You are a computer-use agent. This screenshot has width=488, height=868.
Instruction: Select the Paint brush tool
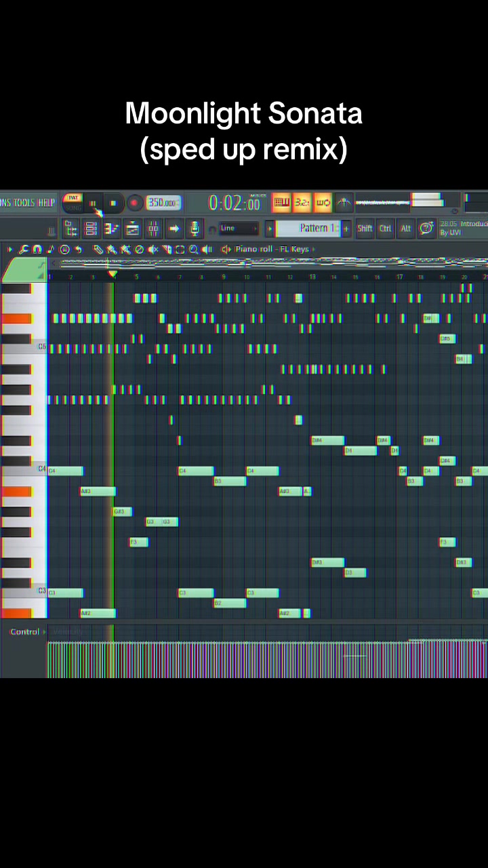(x=112, y=250)
